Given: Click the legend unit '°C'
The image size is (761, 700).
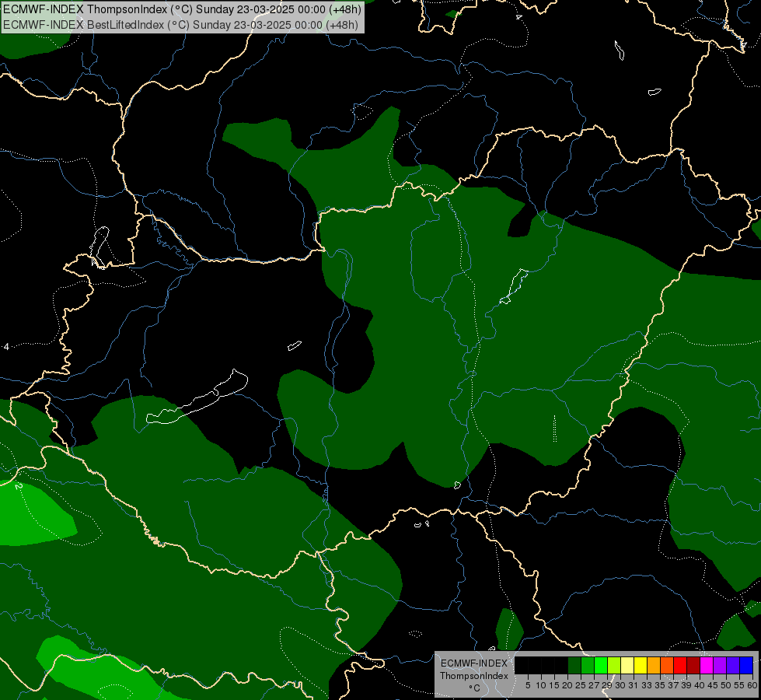Looking at the screenshot, I should (475, 688).
